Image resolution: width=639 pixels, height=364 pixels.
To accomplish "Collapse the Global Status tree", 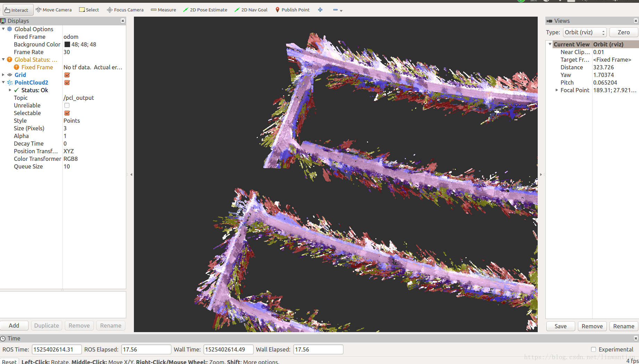I will pos(3,59).
